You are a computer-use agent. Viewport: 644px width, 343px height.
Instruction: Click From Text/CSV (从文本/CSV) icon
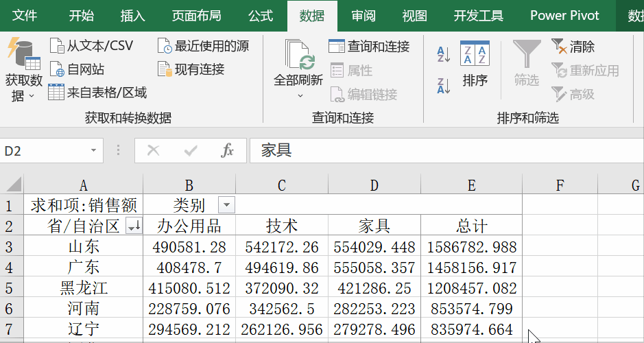(56, 46)
